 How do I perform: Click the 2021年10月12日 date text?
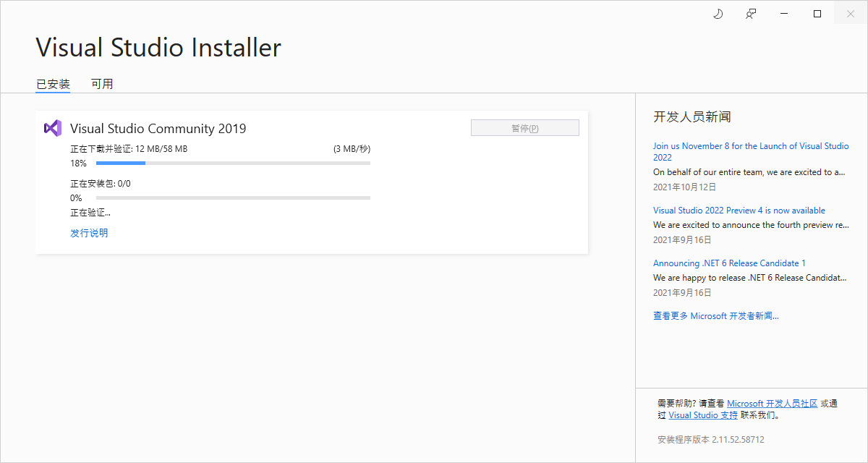685,187
